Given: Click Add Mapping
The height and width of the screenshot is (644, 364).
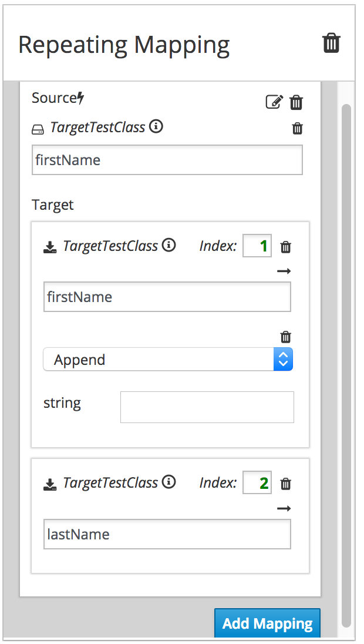Looking at the screenshot, I should coord(267,623).
